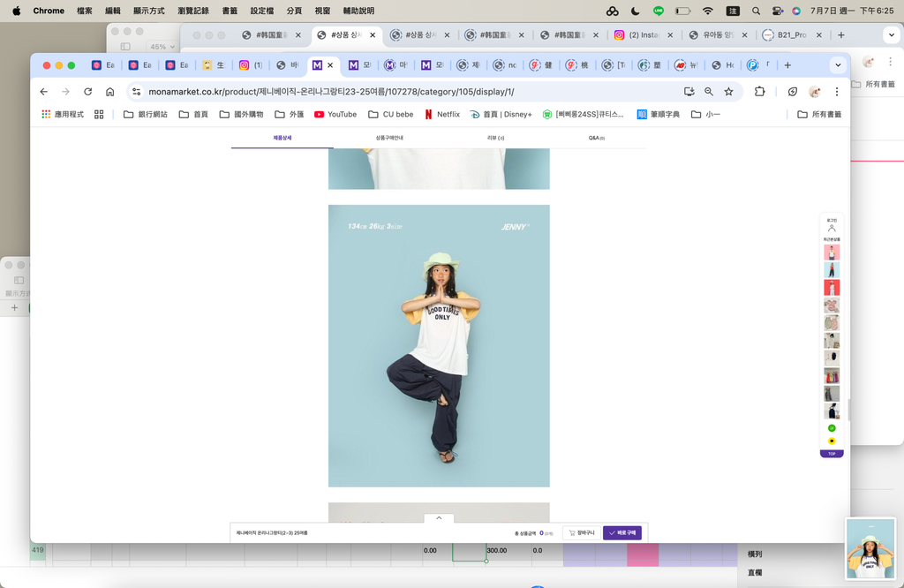
Task: Click the TOP button in sidebar
Action: pos(832,454)
